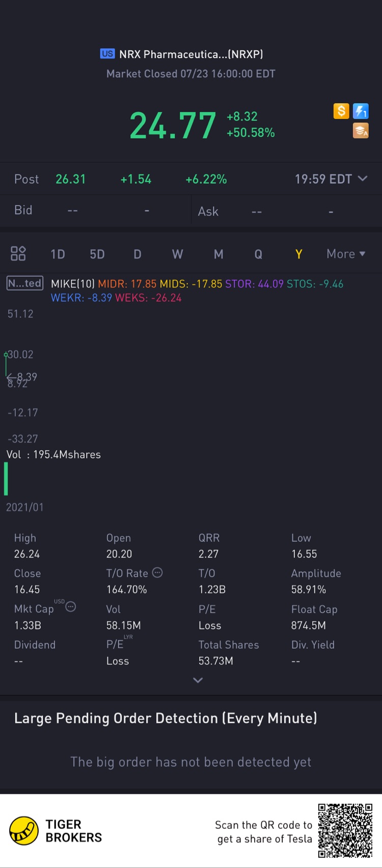382x868 pixels.
Task: Switch to the 5D chart tab
Action: click(x=97, y=254)
